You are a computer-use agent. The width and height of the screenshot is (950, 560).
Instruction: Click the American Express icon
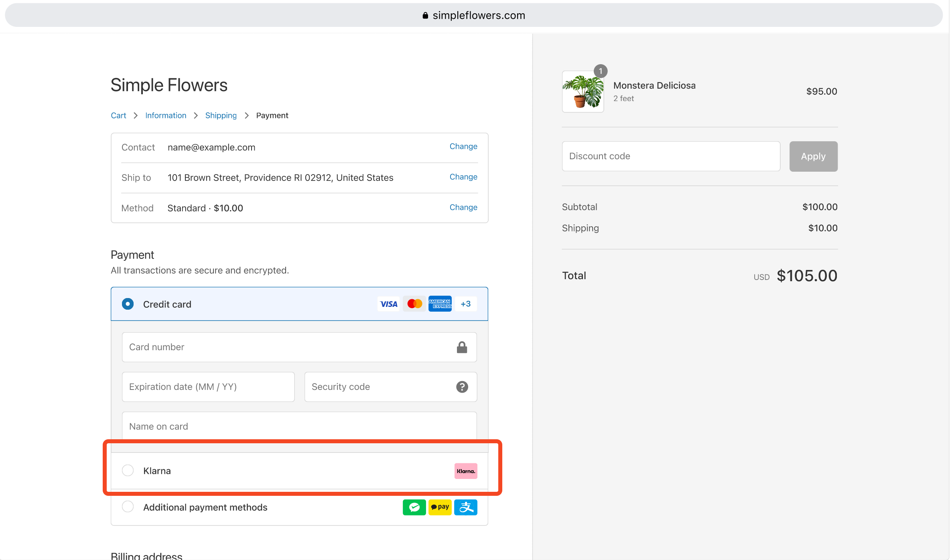[440, 304]
